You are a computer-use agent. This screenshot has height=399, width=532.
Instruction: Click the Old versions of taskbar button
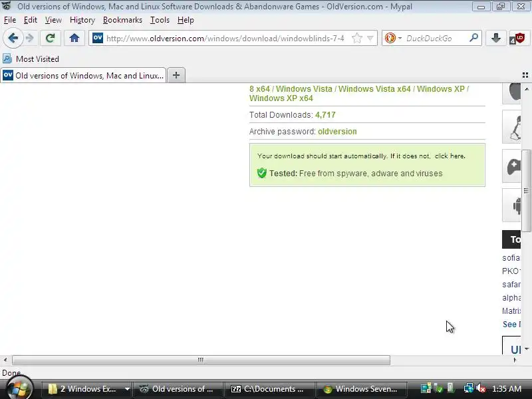[178, 389]
